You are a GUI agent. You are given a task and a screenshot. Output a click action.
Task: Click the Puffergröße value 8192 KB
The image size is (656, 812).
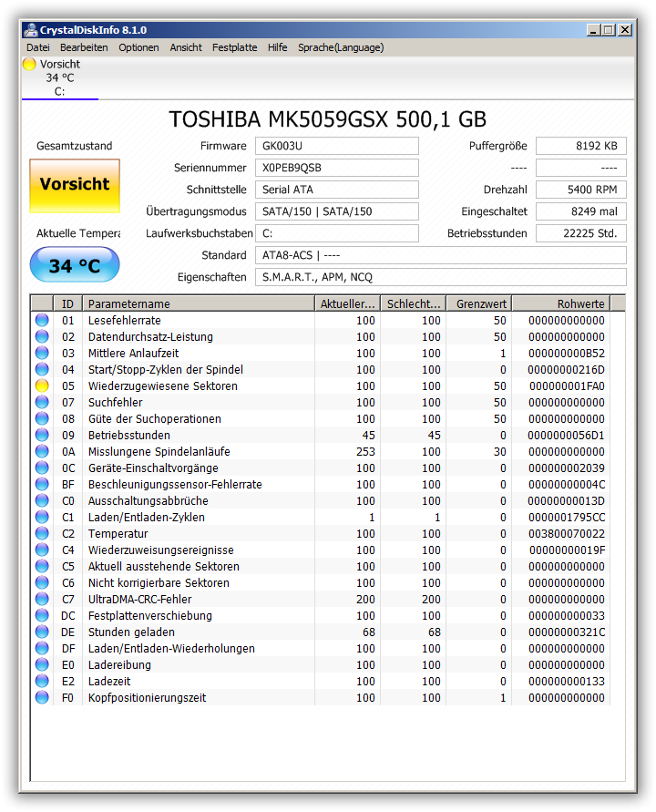581,146
